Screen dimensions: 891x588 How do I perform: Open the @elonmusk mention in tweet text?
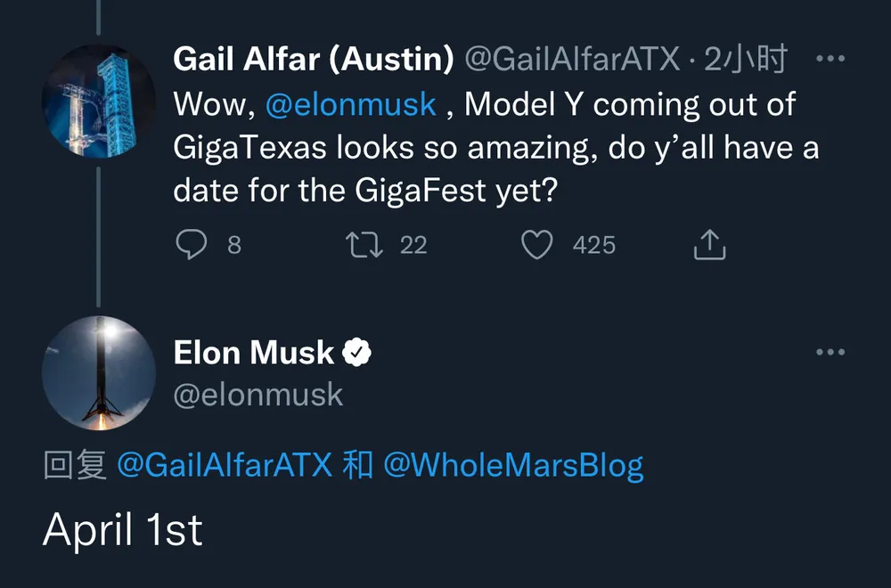pos(350,104)
